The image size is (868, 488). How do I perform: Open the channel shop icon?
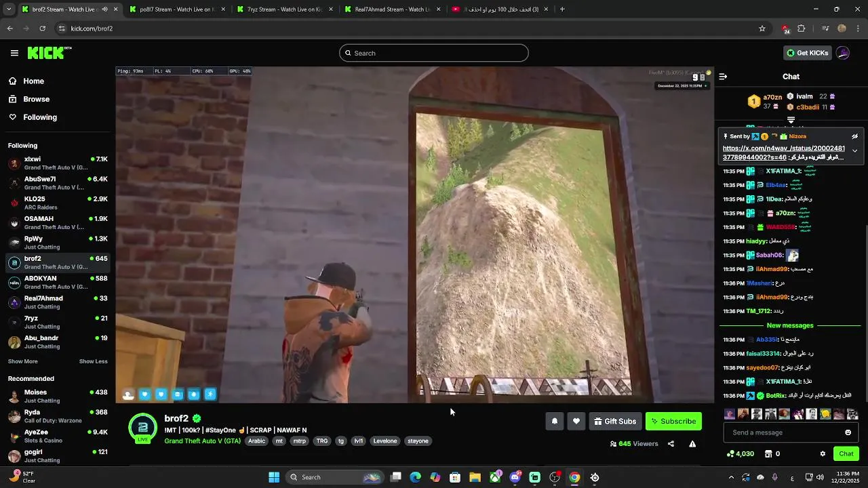tap(768, 453)
